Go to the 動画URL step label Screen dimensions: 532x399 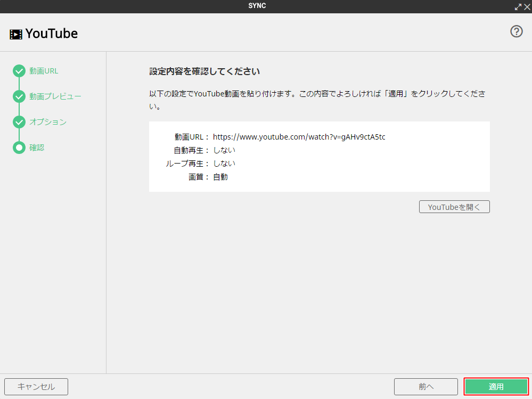44,71
